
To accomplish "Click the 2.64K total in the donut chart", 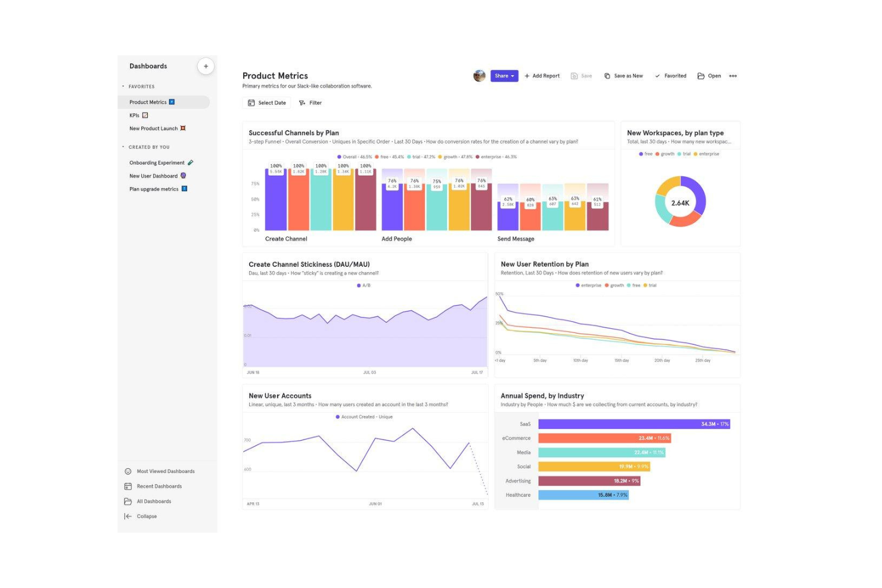I will (680, 203).
